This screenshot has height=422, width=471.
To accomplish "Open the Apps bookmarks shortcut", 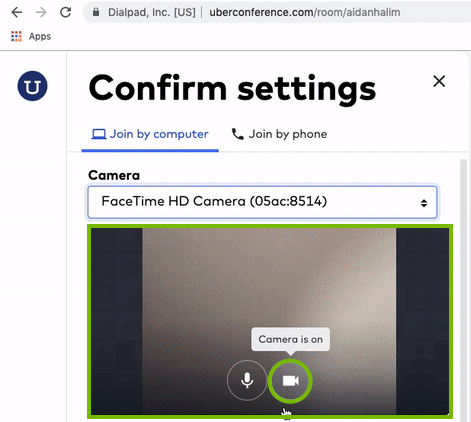I will tap(31, 36).
